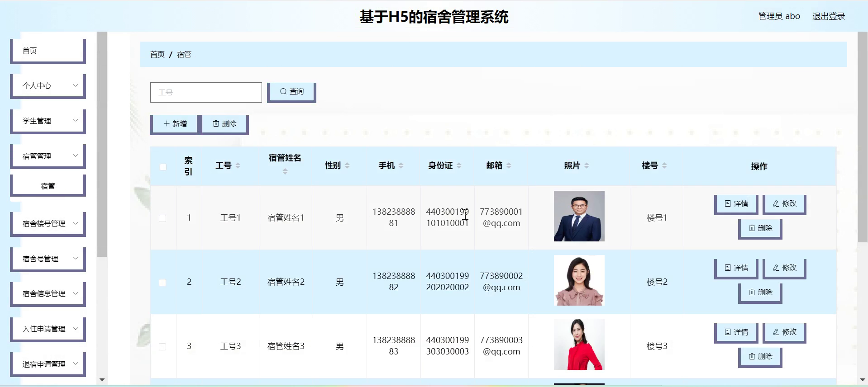Click phone number 13823888882
The image size is (868, 387).
pyautogui.click(x=394, y=282)
